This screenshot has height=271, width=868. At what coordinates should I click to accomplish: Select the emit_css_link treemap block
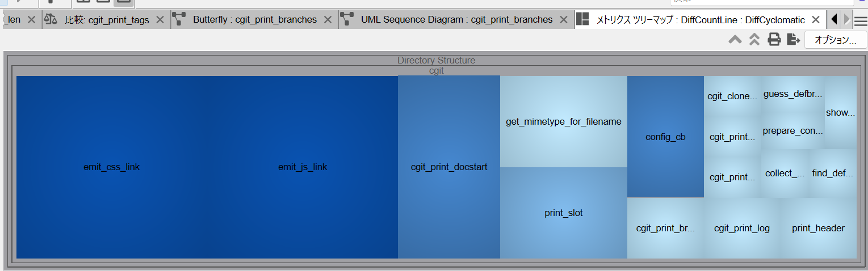coord(111,167)
